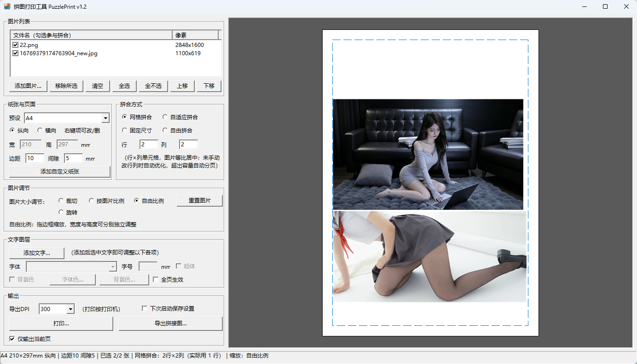Click 导出拼接图... export button

(x=171, y=324)
